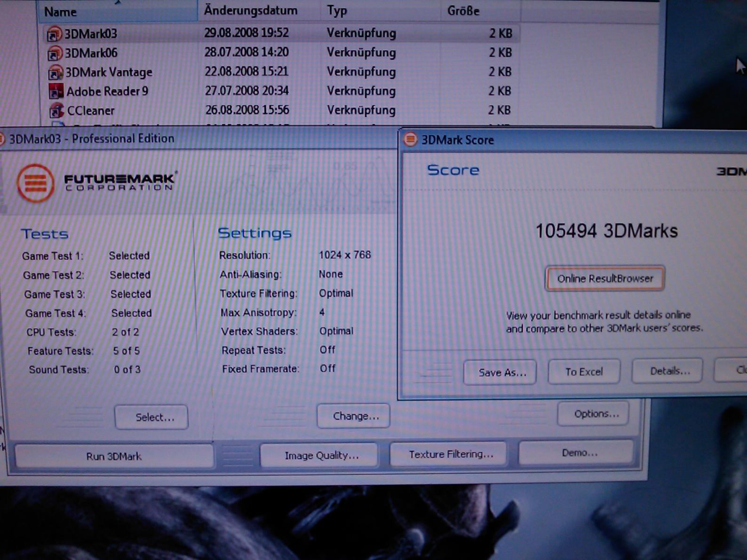Image resolution: width=747 pixels, height=560 pixels.
Task: Open Texture Filtering... tool
Action: click(x=448, y=454)
